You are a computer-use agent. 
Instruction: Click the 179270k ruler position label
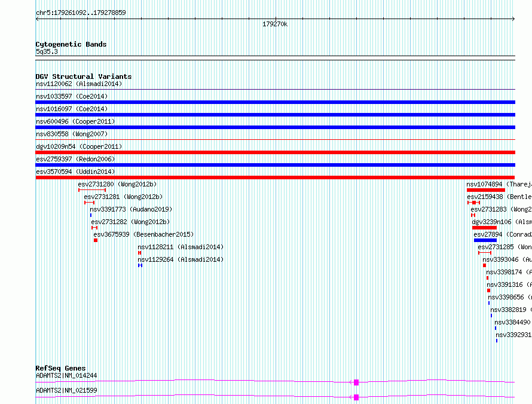point(275,24)
